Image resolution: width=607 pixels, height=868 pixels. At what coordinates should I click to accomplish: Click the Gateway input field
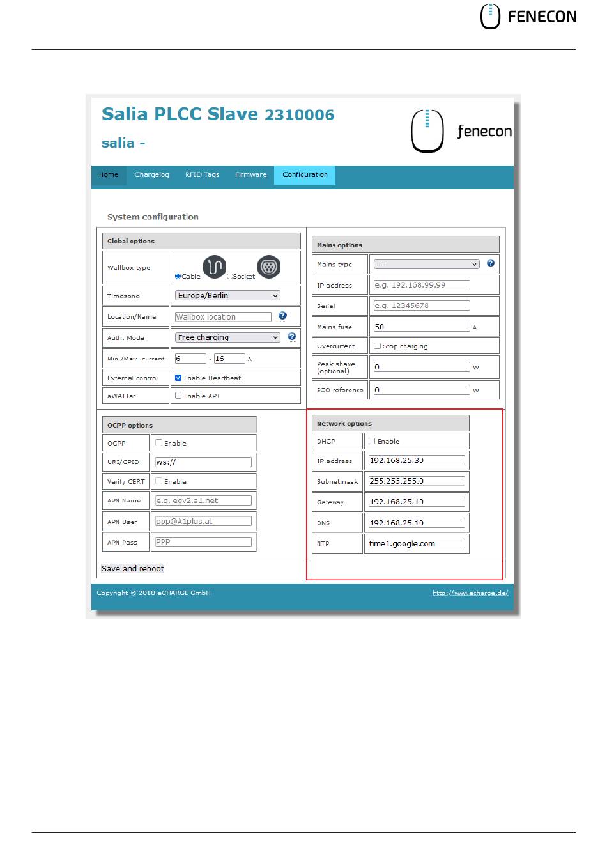(417, 502)
